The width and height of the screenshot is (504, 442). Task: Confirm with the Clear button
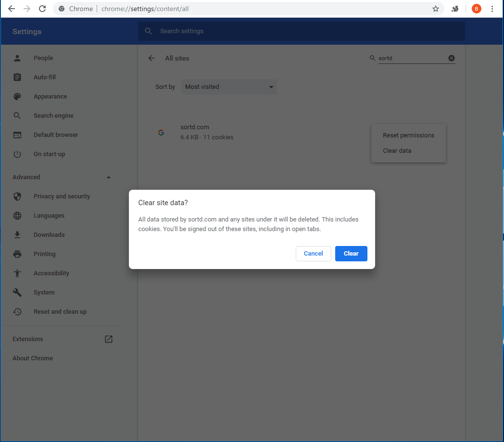click(351, 254)
